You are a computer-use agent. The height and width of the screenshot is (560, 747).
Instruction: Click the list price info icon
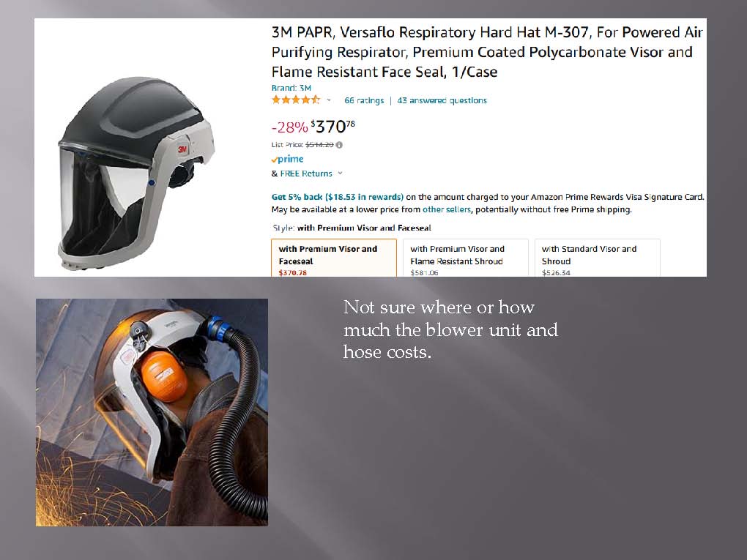[339, 145]
